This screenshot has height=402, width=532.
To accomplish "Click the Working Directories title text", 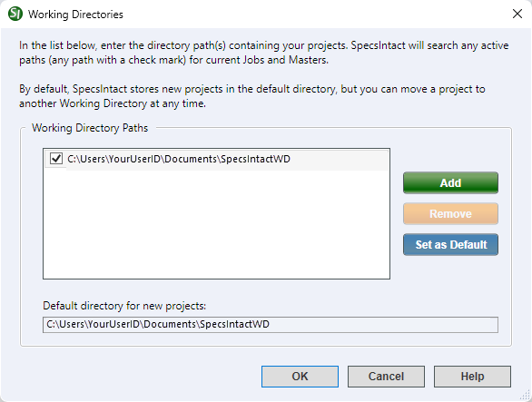I will (75, 15).
